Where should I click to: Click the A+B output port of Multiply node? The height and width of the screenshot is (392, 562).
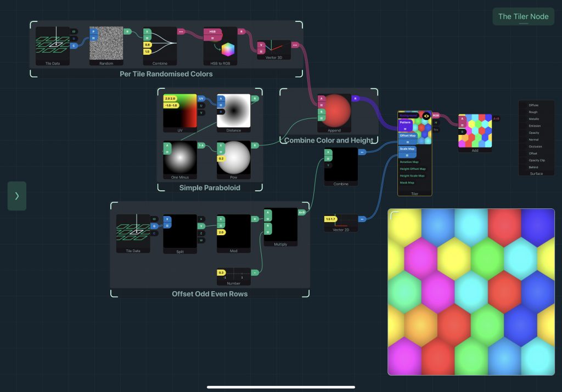[x=302, y=212]
